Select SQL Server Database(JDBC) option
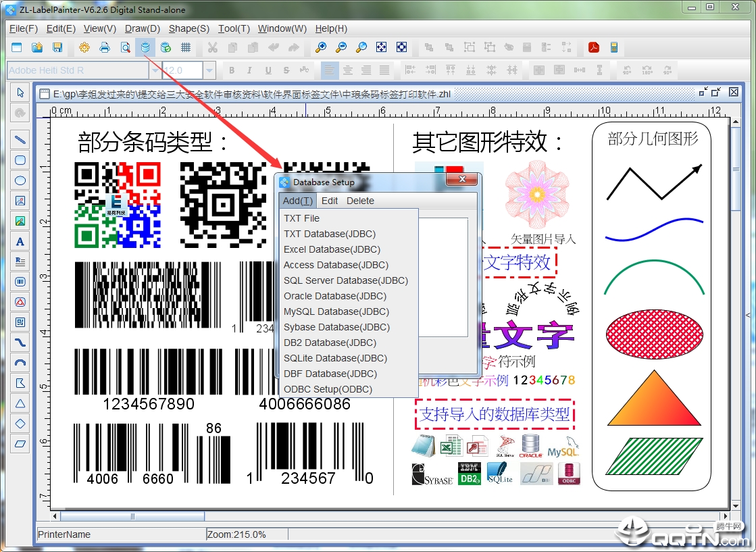Image resolution: width=756 pixels, height=552 pixels. [x=347, y=280]
